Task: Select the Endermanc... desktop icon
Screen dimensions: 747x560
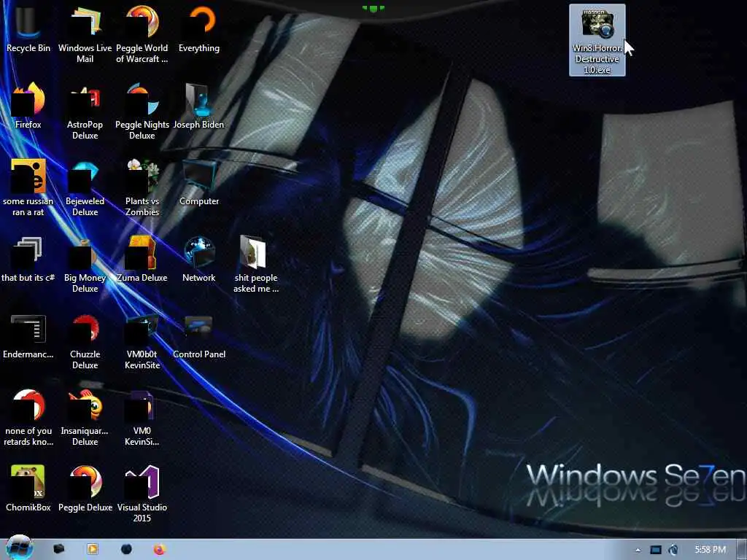Action: (x=28, y=335)
